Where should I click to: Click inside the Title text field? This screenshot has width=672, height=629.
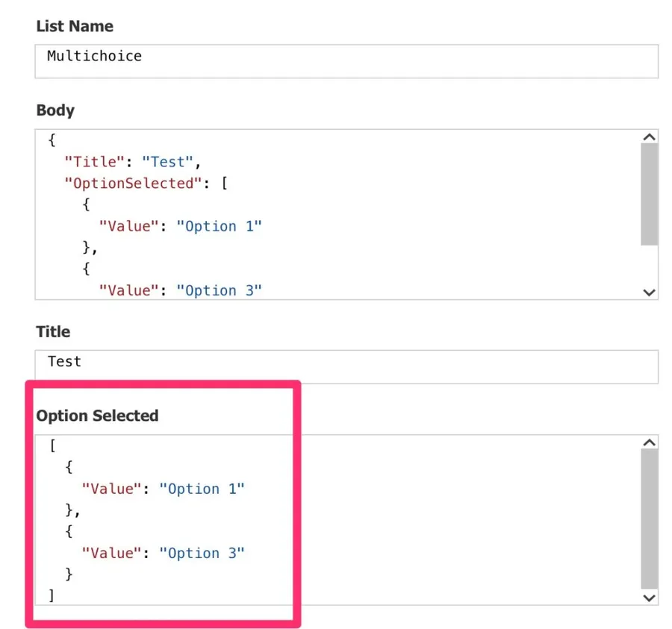point(346,366)
